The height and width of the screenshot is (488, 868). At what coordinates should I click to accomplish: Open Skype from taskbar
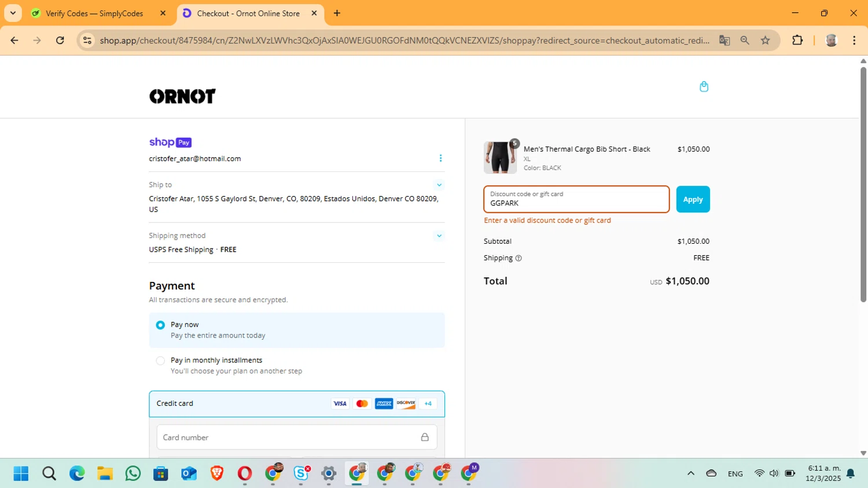301,474
